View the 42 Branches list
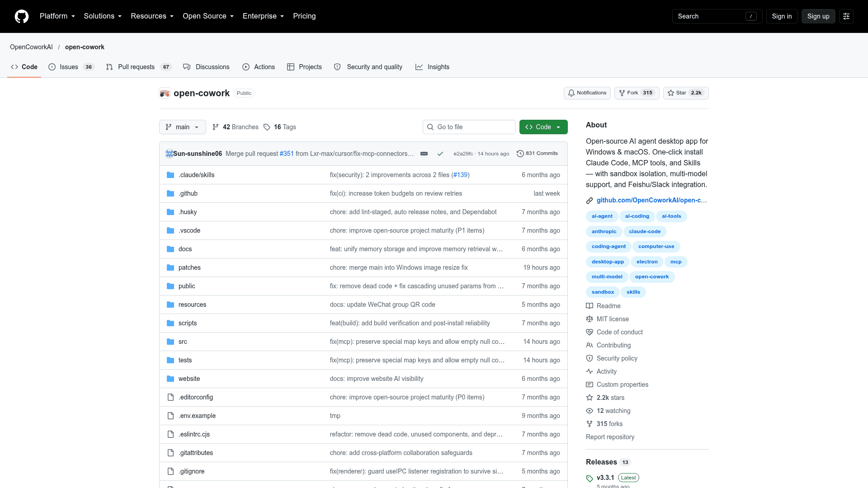The height and width of the screenshot is (488, 868). (x=236, y=127)
